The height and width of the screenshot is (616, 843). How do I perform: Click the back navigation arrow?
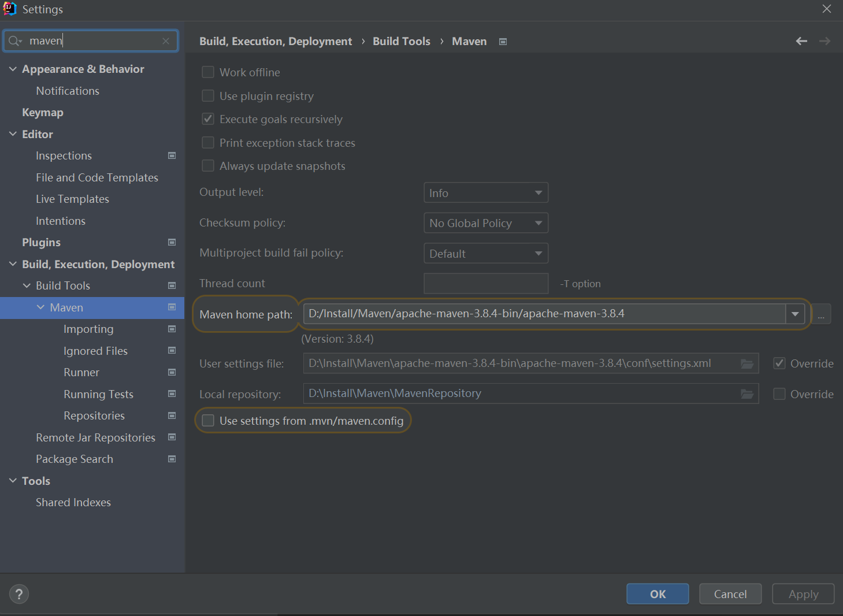click(x=801, y=41)
